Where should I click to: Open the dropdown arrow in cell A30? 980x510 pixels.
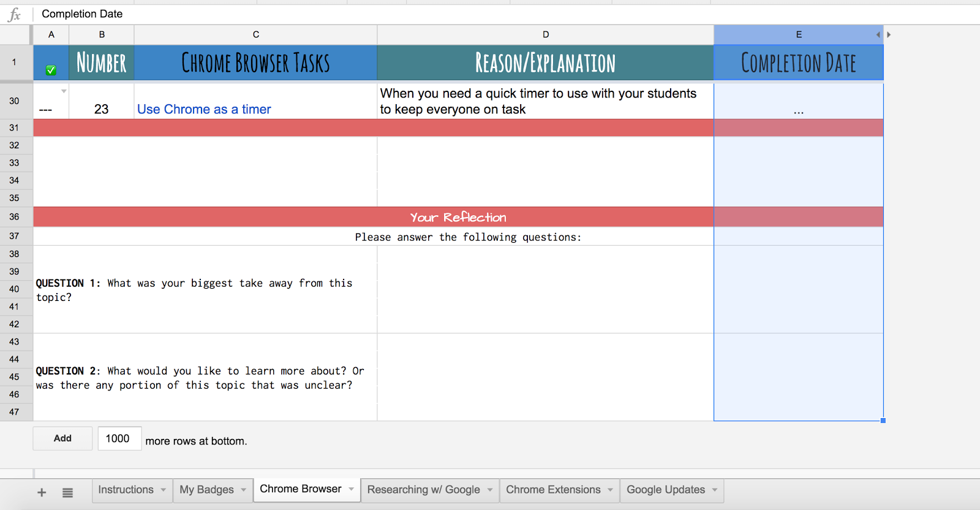64,91
